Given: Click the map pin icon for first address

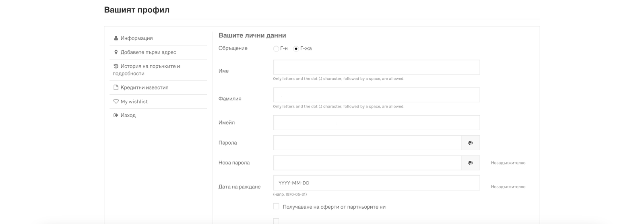Looking at the screenshot, I should coord(116,52).
